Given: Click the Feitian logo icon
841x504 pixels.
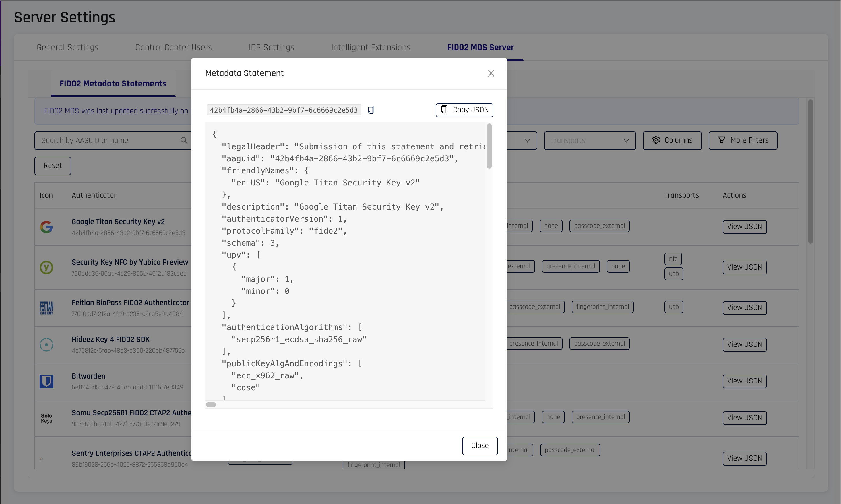Looking at the screenshot, I should (46, 308).
